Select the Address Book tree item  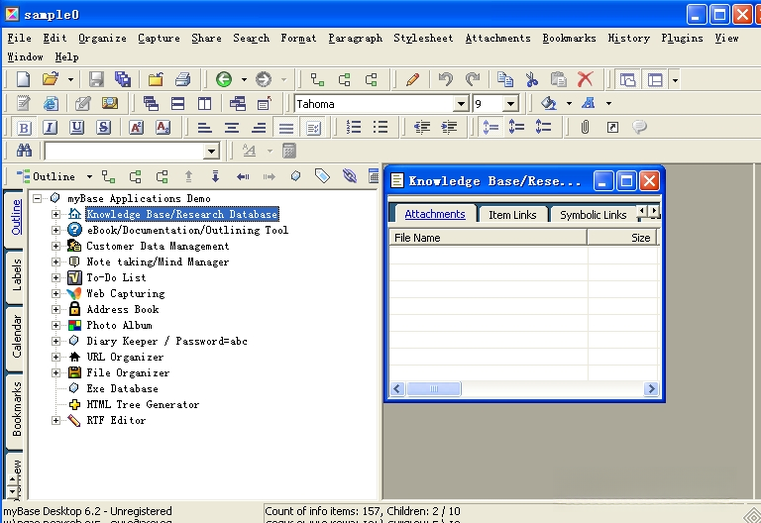122,309
